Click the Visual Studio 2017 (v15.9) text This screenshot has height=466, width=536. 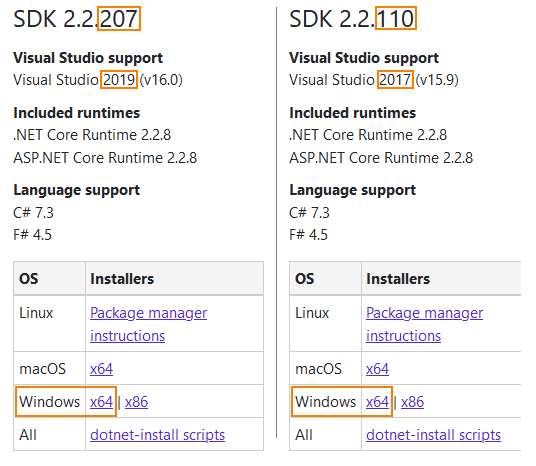374,80
